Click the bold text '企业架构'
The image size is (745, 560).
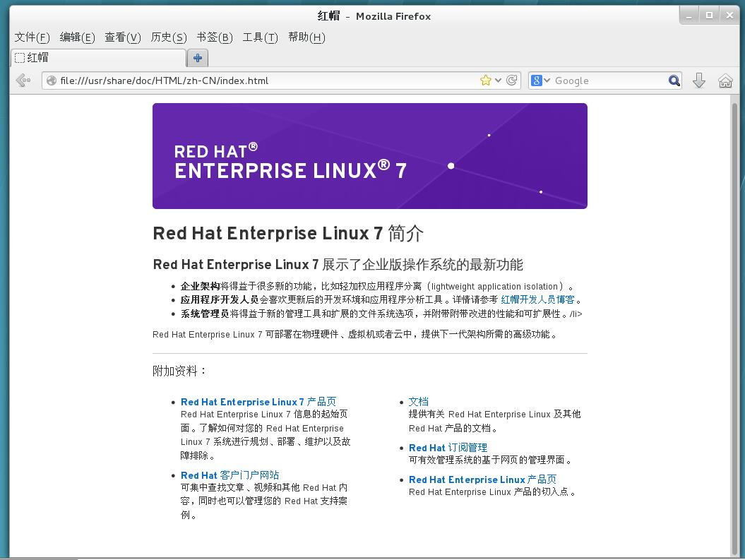click(x=200, y=287)
